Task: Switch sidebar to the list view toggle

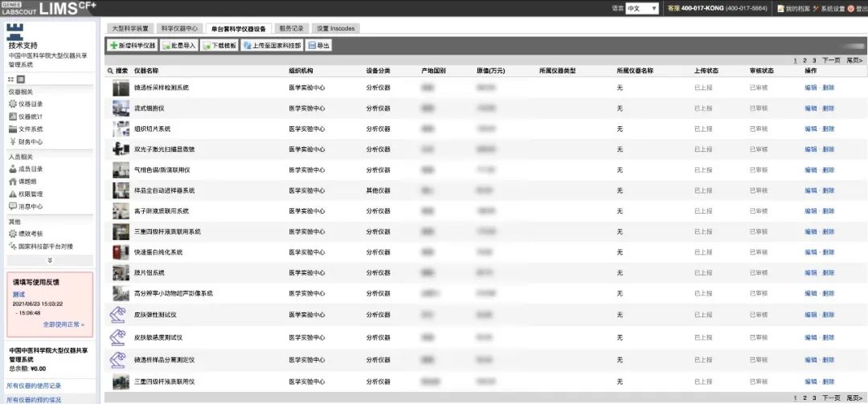Action: pyautogui.click(x=20, y=80)
